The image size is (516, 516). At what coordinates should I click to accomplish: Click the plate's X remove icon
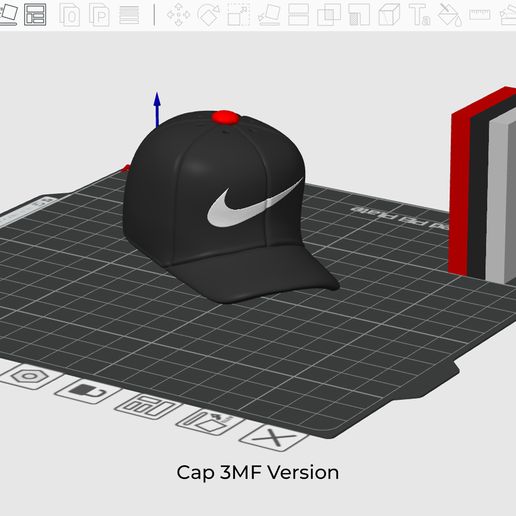coord(274,437)
